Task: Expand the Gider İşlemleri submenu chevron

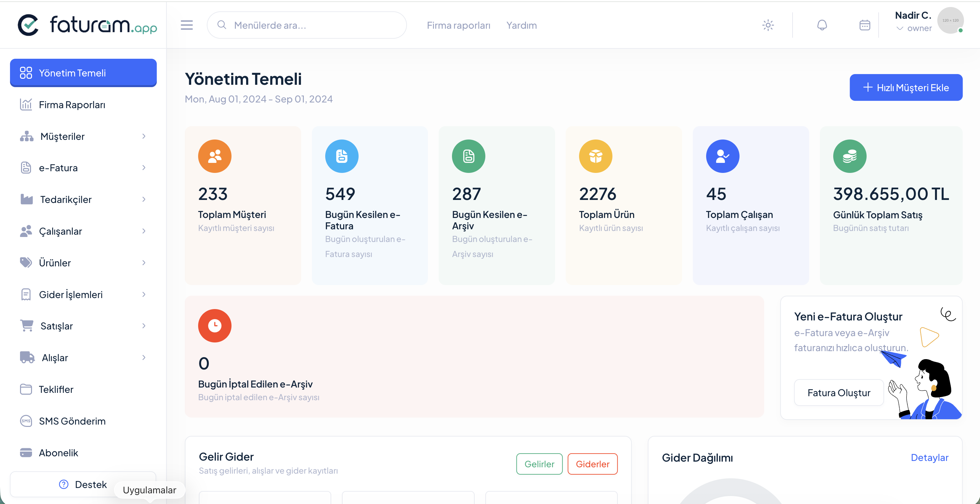Action: 144,294
